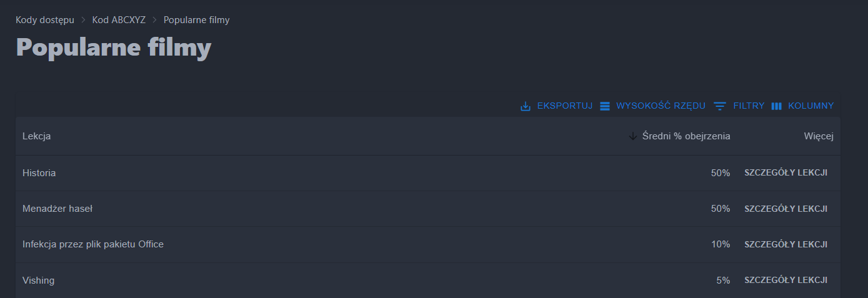Open the FILTRY filter panel
Screen dimensions: 868x298
pos(749,106)
